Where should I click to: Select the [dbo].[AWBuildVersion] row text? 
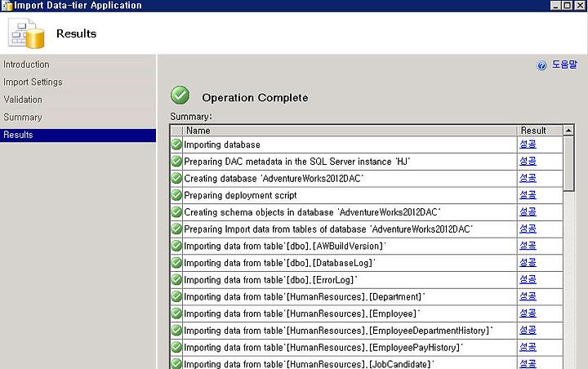285,246
